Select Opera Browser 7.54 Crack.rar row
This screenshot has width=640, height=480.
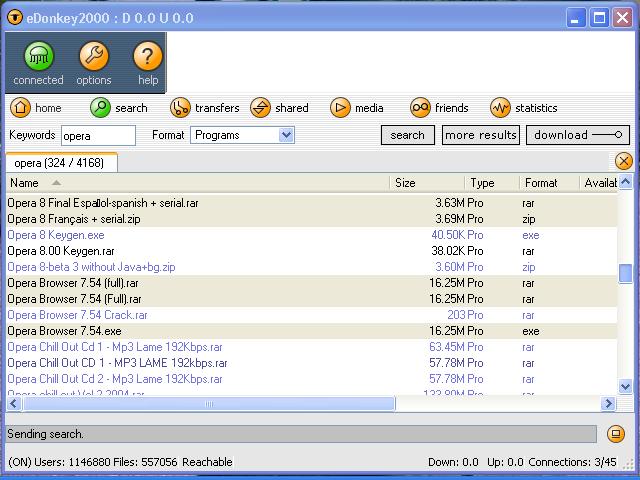tap(311, 315)
